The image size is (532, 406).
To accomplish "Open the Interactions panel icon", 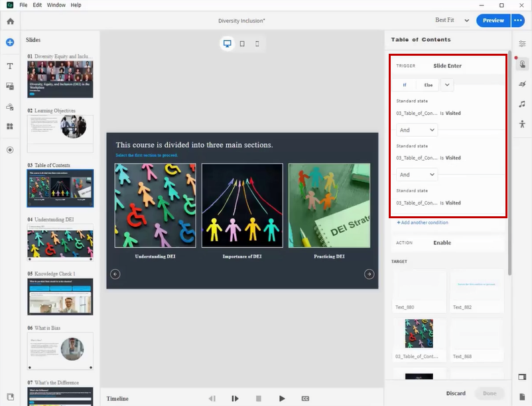I will point(522,64).
